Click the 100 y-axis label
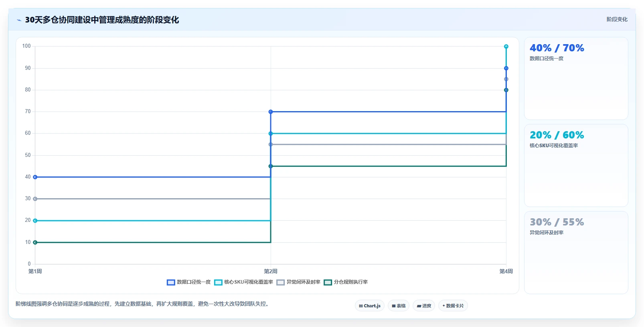 (26, 46)
